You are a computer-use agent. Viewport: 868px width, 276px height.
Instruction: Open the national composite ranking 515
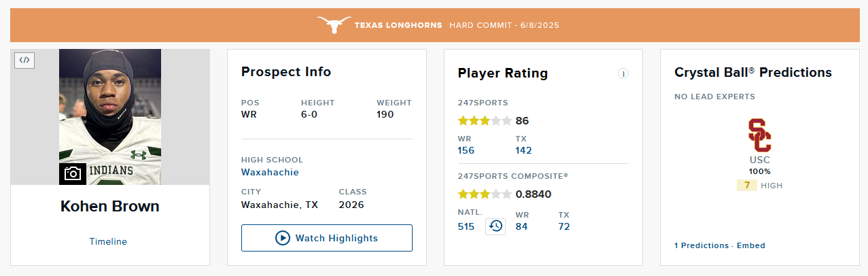(x=466, y=226)
